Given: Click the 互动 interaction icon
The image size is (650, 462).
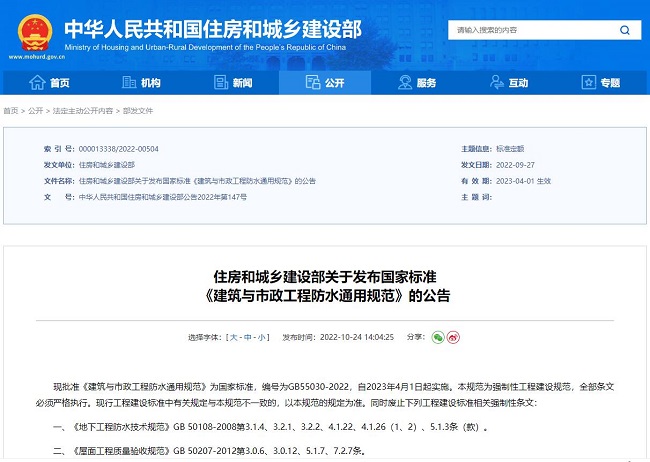Looking at the screenshot, I should point(497,82).
